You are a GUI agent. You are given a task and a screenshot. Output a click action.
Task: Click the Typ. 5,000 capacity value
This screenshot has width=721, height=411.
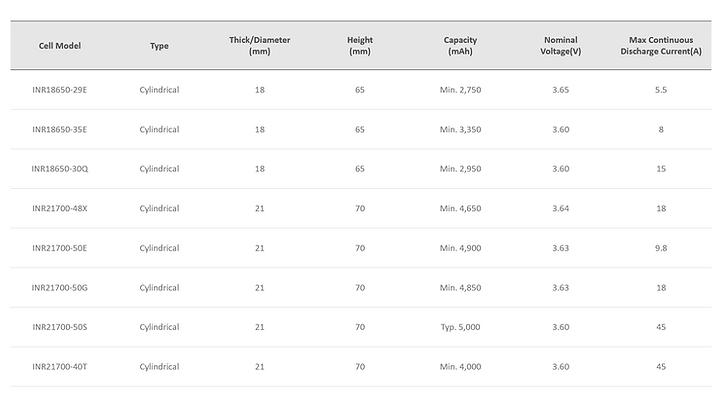[460, 327]
